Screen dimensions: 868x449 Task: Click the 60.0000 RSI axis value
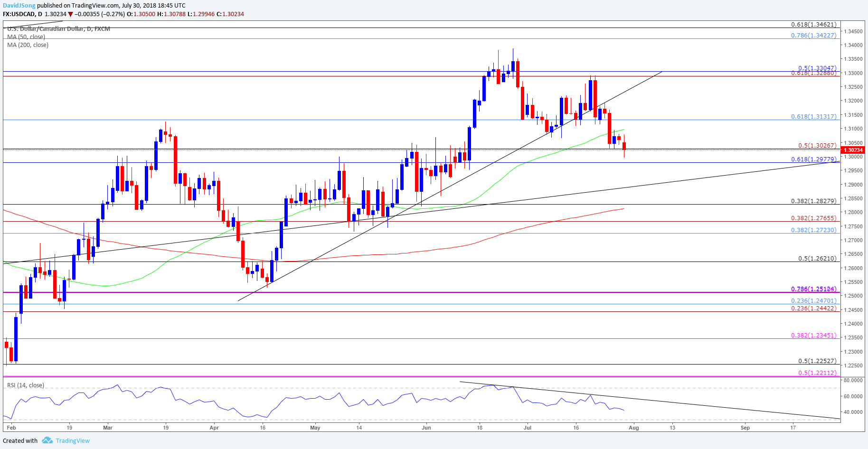click(853, 396)
